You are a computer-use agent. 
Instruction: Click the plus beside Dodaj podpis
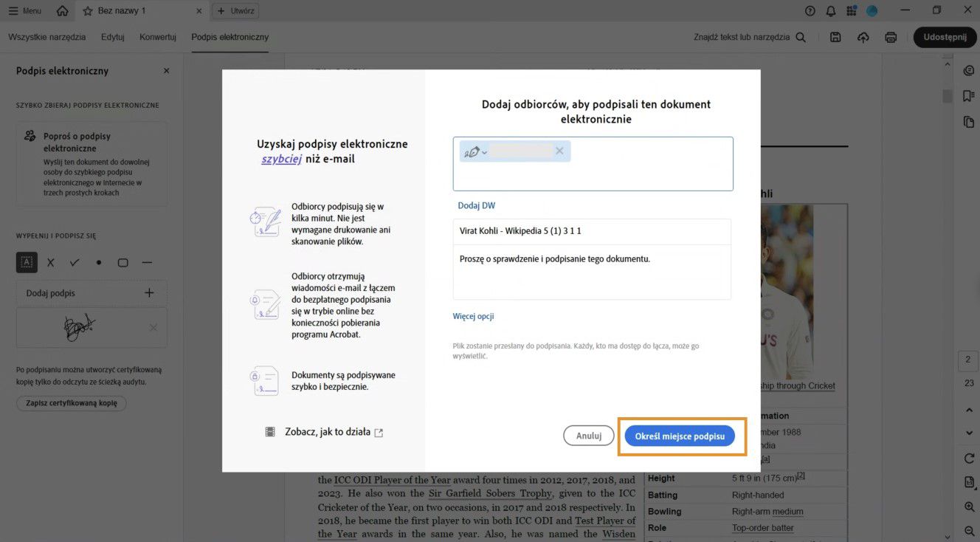pos(149,293)
